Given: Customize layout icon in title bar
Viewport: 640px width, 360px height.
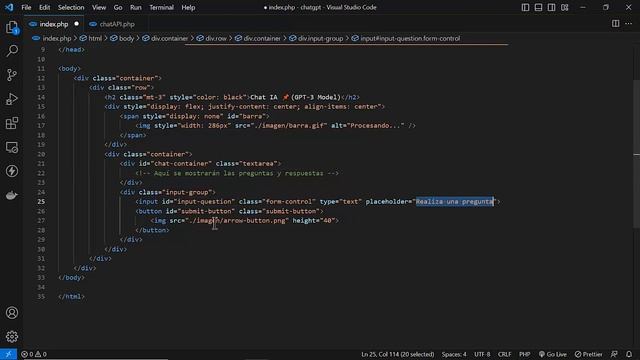Looking at the screenshot, I should (x=564, y=7).
